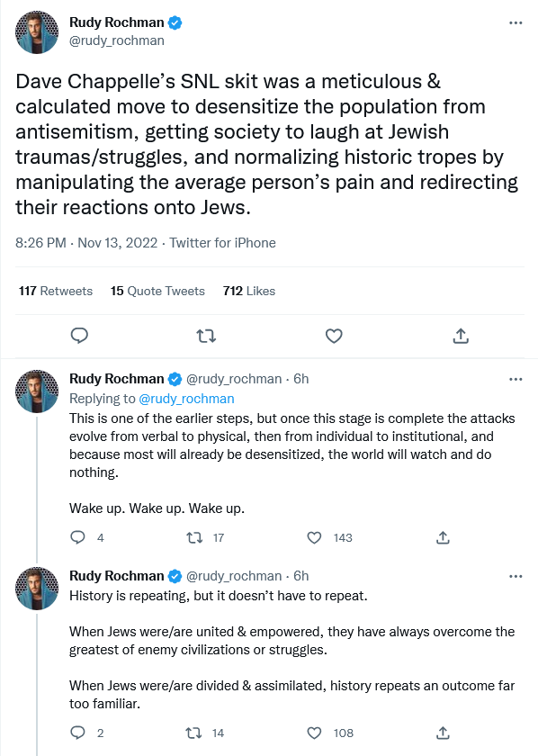This screenshot has height=756, width=538.
Task: View the 117 Retweets list
Action: 56,291
